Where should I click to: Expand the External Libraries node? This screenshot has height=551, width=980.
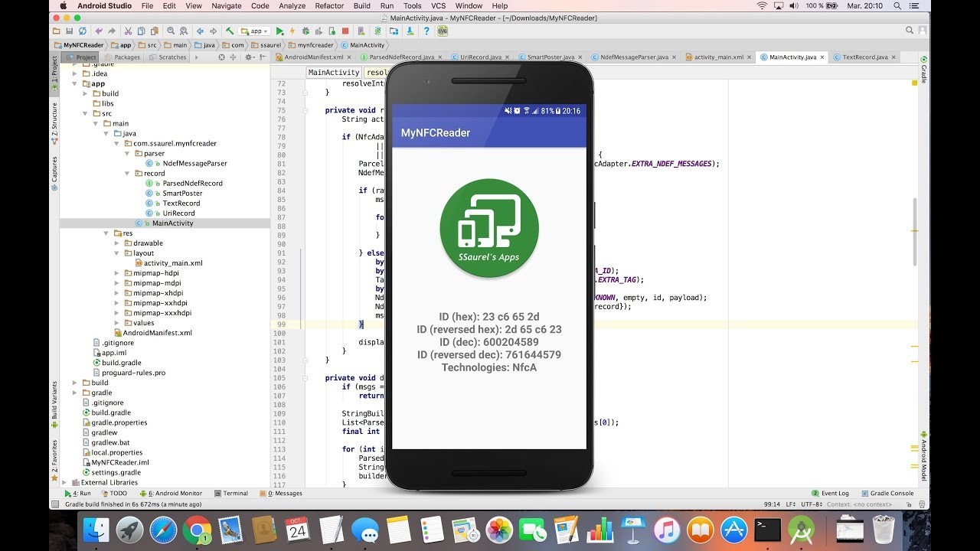click(64, 482)
